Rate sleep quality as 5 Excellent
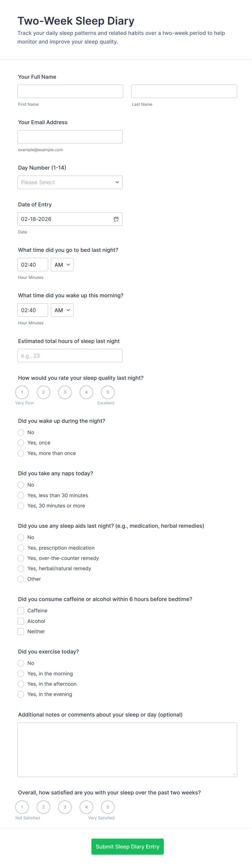Viewport: 252px width, 868px height. [x=108, y=392]
